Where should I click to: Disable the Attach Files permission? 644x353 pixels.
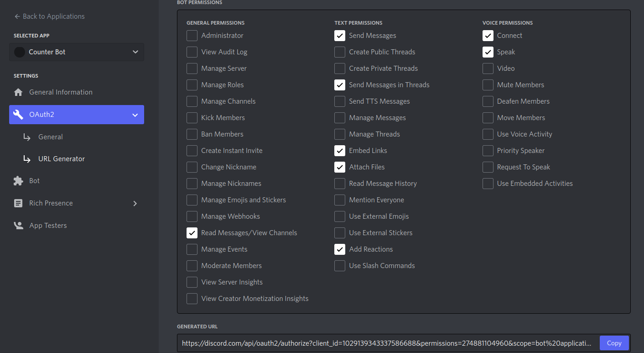click(340, 167)
